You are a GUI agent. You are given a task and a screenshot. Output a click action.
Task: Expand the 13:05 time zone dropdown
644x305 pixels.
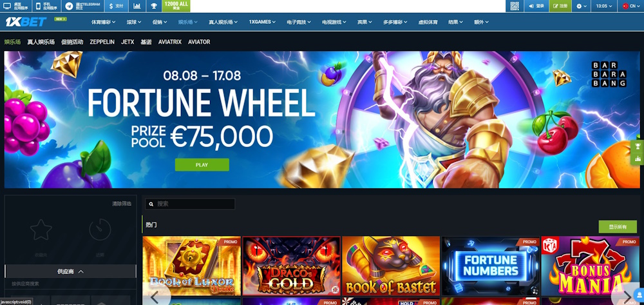pos(604,6)
